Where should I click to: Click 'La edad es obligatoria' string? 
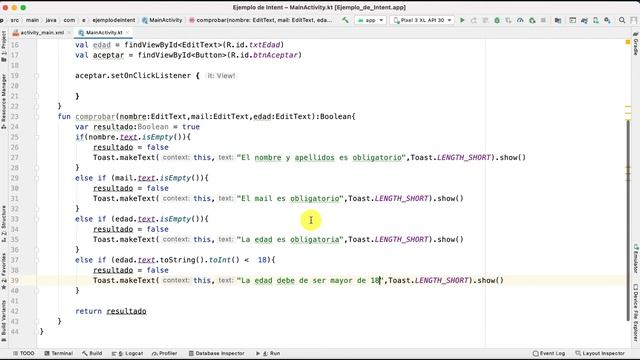(x=291, y=240)
